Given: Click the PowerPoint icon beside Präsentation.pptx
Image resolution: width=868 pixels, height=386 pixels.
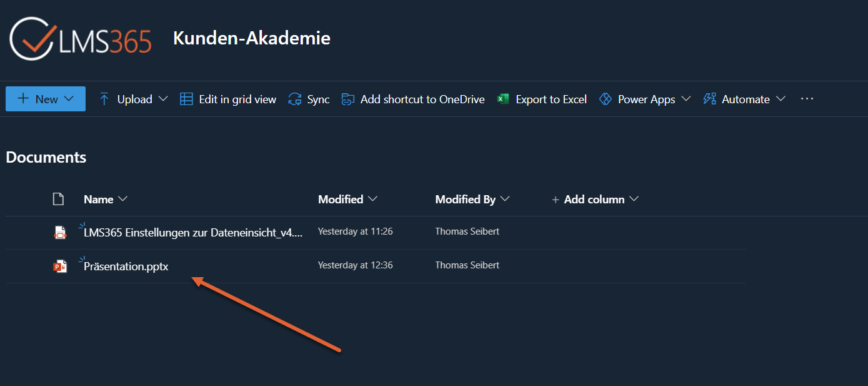Looking at the screenshot, I should [x=60, y=267].
